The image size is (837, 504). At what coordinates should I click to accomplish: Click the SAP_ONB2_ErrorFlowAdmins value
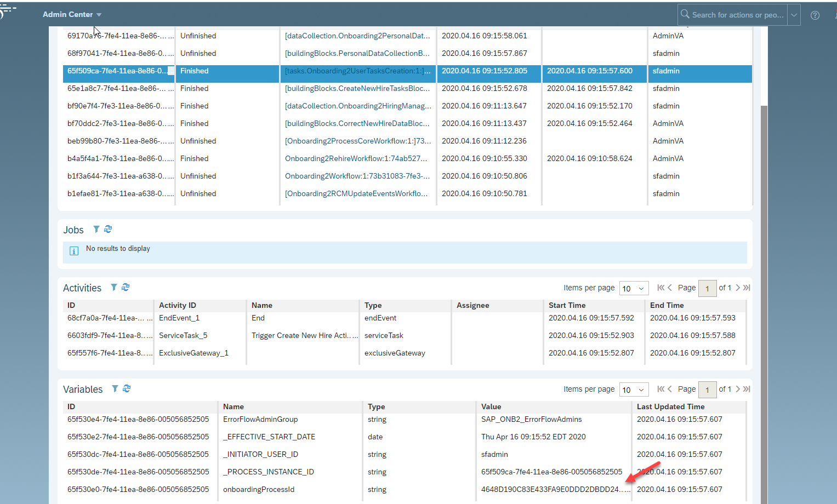click(532, 419)
